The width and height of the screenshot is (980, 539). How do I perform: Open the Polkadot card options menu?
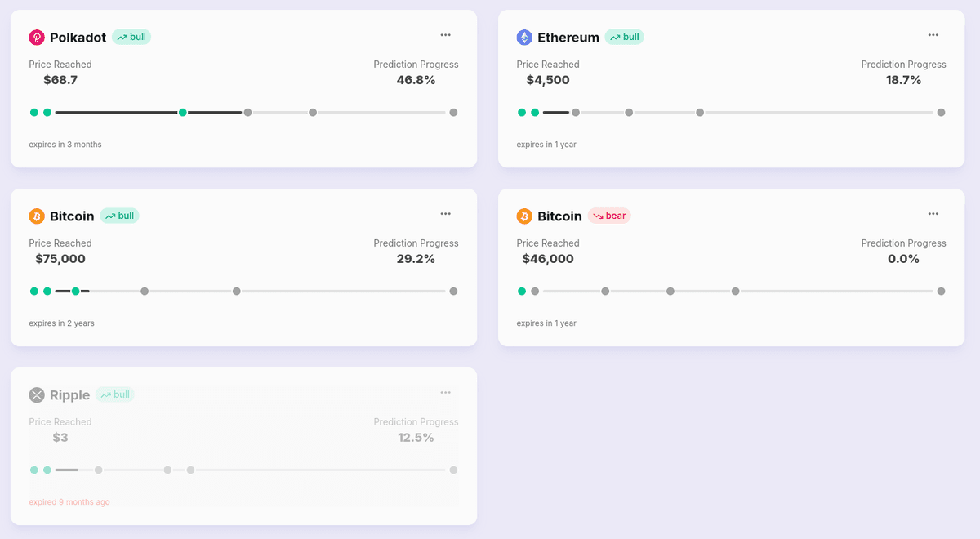(x=445, y=35)
